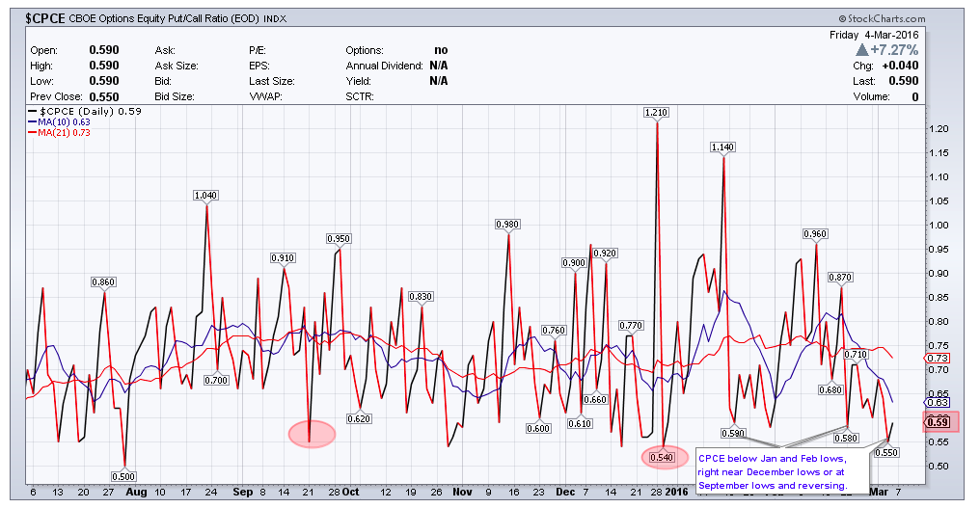Image resolution: width=980 pixels, height=508 pixels.
Task: Select the +7.27% percent change value
Action: 894,50
